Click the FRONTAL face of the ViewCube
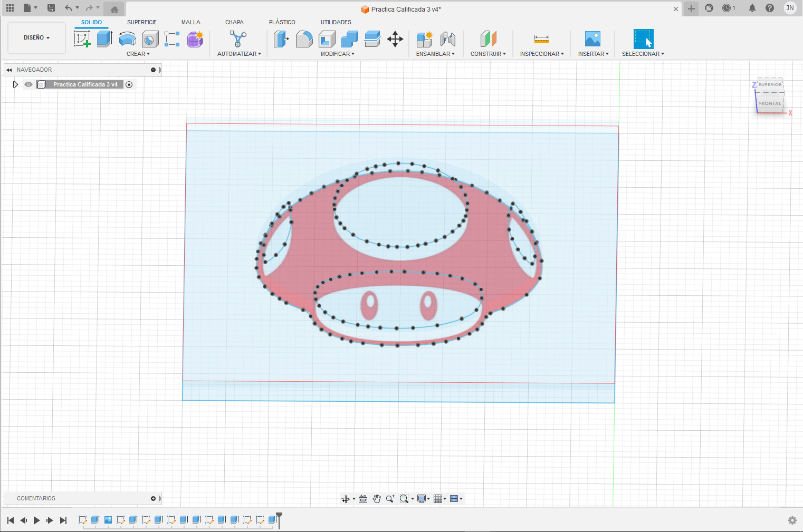This screenshot has width=803, height=532. pos(770,103)
